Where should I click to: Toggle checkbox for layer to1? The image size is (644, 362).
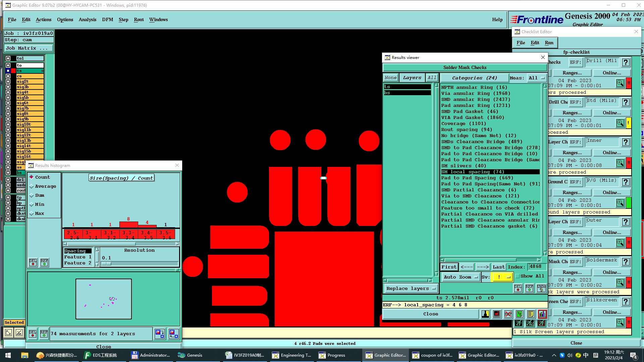8,58
